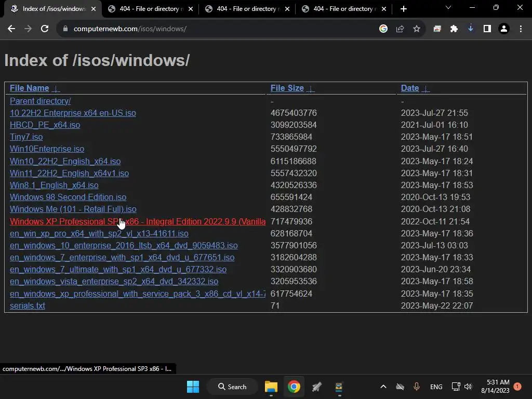The height and width of the screenshot is (399, 532).
Task: Click the paper-plane app in the taskbar
Action: click(x=316, y=387)
